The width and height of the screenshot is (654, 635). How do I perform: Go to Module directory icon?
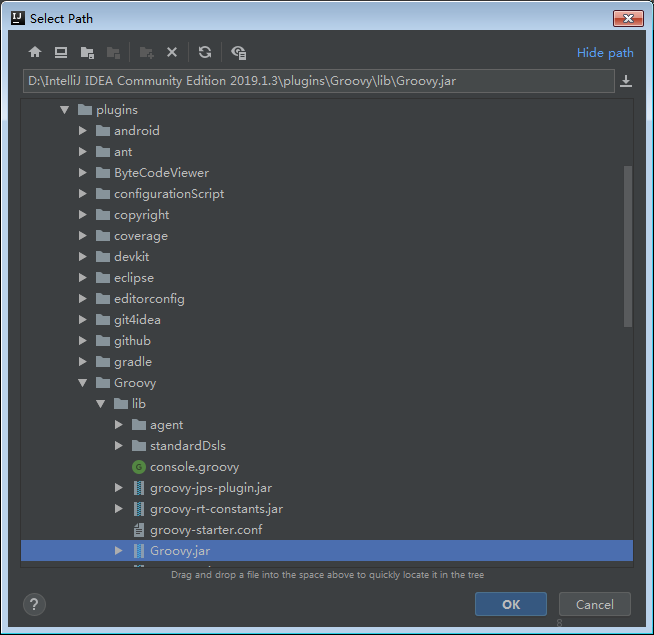point(113,53)
